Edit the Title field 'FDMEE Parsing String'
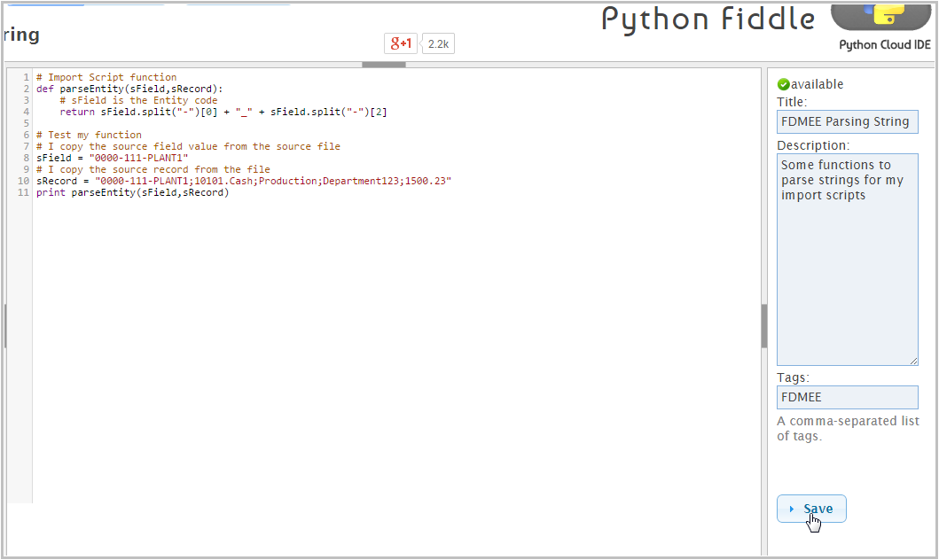Viewport: 939px width, 560px height. (x=848, y=122)
